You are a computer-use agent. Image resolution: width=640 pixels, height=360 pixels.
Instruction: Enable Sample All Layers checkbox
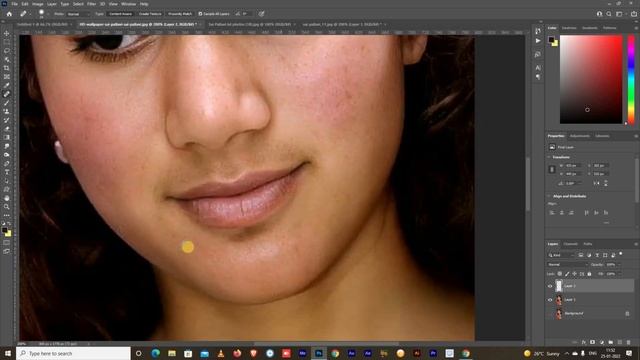pos(200,14)
